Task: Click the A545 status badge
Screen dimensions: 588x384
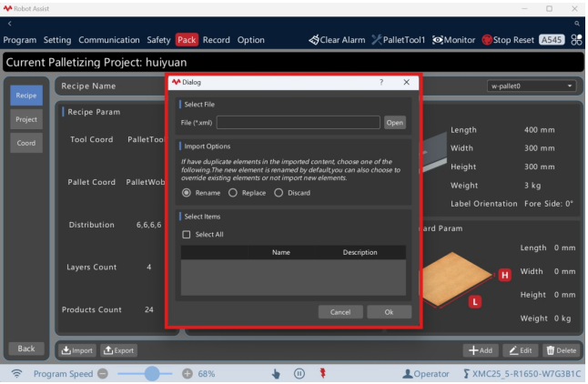Action: coord(552,40)
